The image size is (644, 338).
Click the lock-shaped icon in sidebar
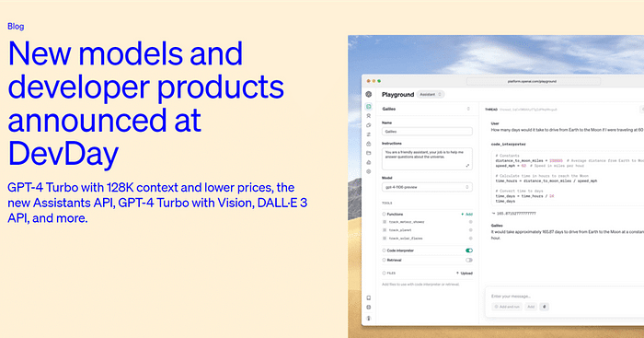368,144
